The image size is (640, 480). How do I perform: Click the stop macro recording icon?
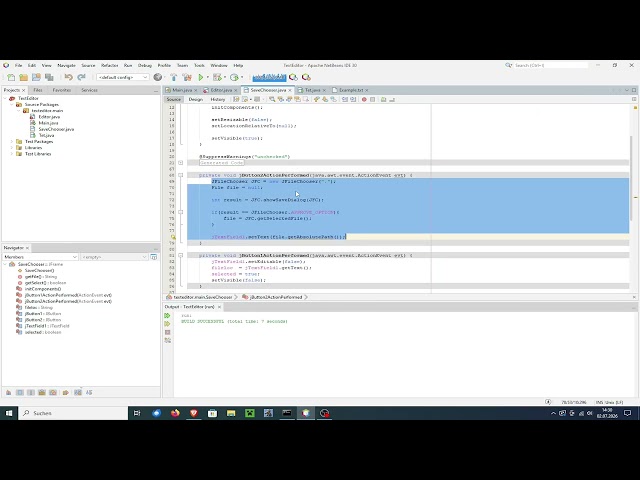coord(372,99)
